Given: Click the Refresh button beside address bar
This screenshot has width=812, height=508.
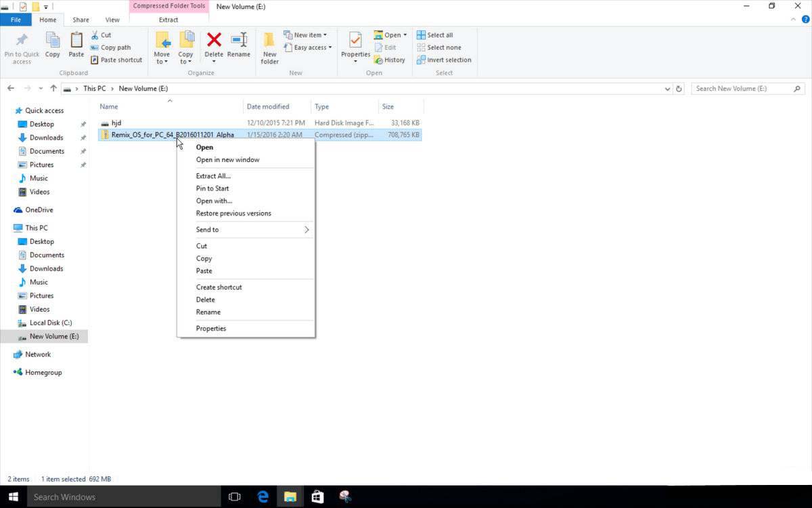Looking at the screenshot, I should coord(679,89).
